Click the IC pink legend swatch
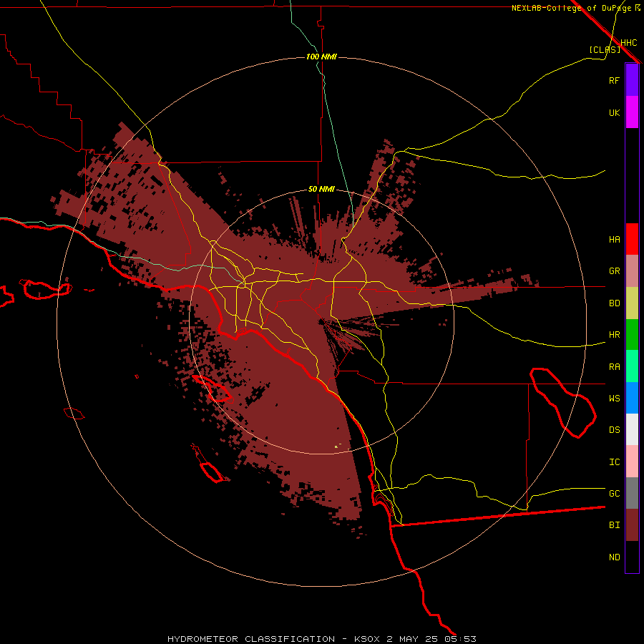 pos(632,462)
